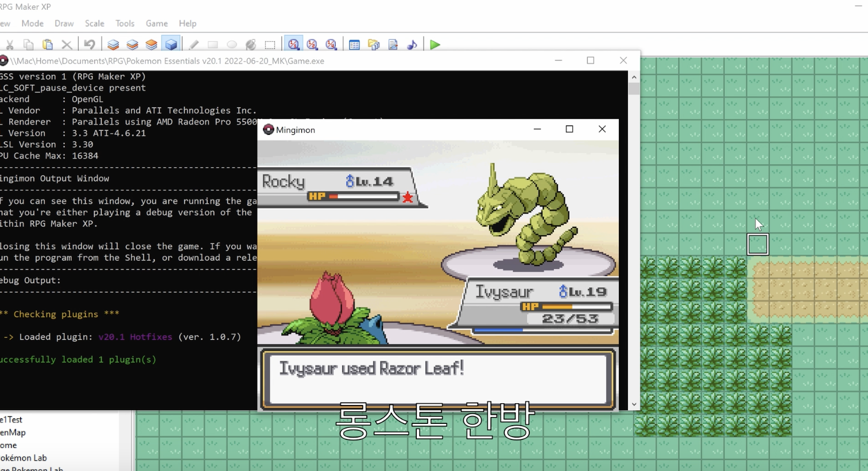The height and width of the screenshot is (471, 868).
Task: Click the Copy toolbar icon
Action: (29, 45)
